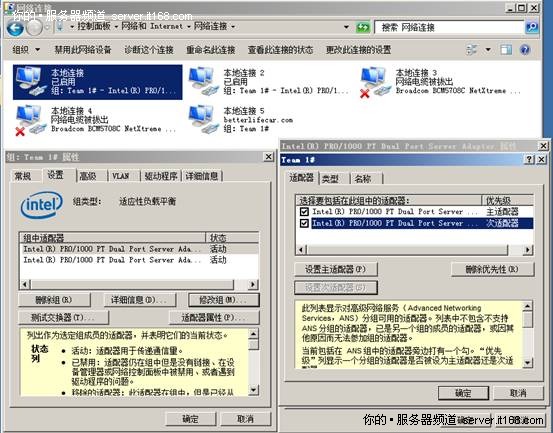Click 取消 in the 组: Team 1# 属性 window
Screen dimensions: 553x433
point(245,419)
